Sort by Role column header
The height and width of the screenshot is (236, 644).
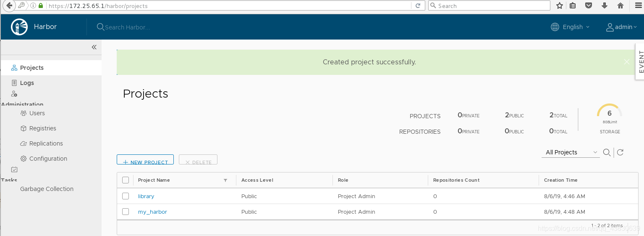click(343, 180)
